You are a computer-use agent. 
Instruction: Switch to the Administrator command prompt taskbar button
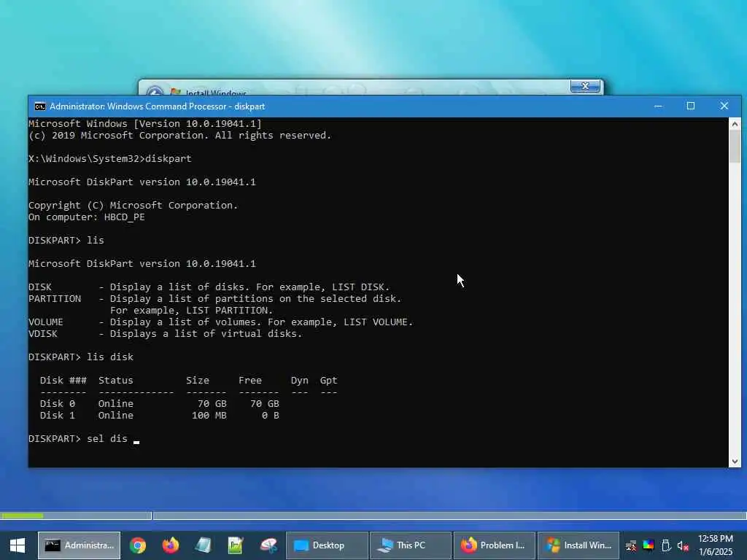pyautogui.click(x=79, y=545)
